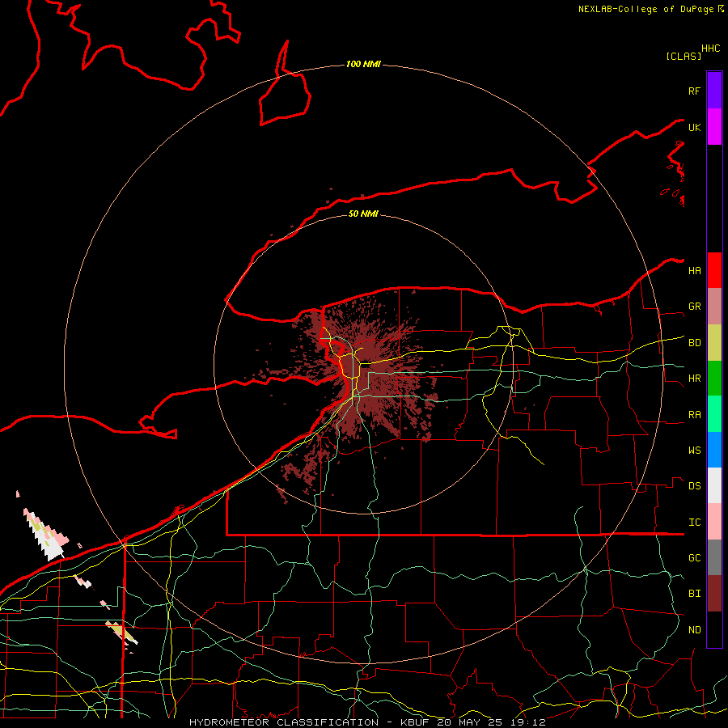This screenshot has width=728, height=728.
Task: Click the [CLAS] label above the legend
Action: [684, 56]
